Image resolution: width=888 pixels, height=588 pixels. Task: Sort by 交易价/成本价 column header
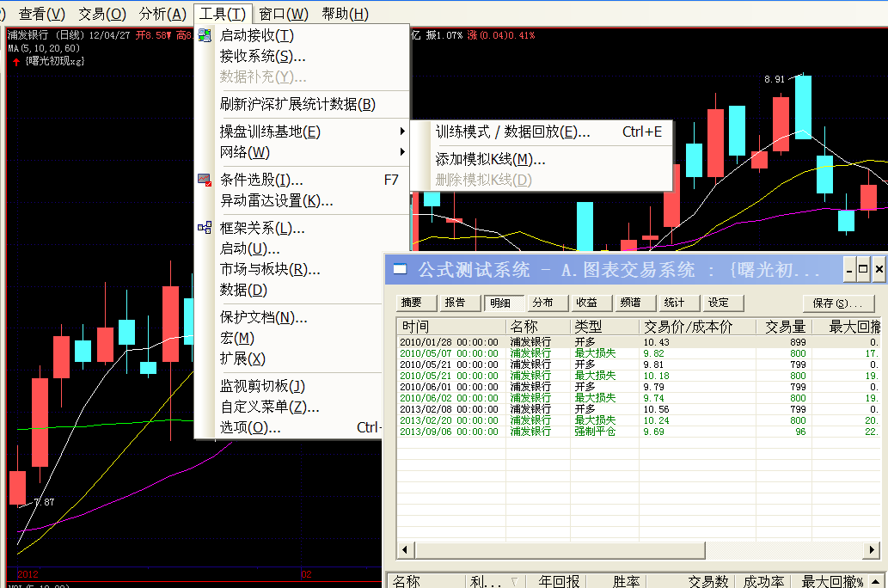pos(698,327)
